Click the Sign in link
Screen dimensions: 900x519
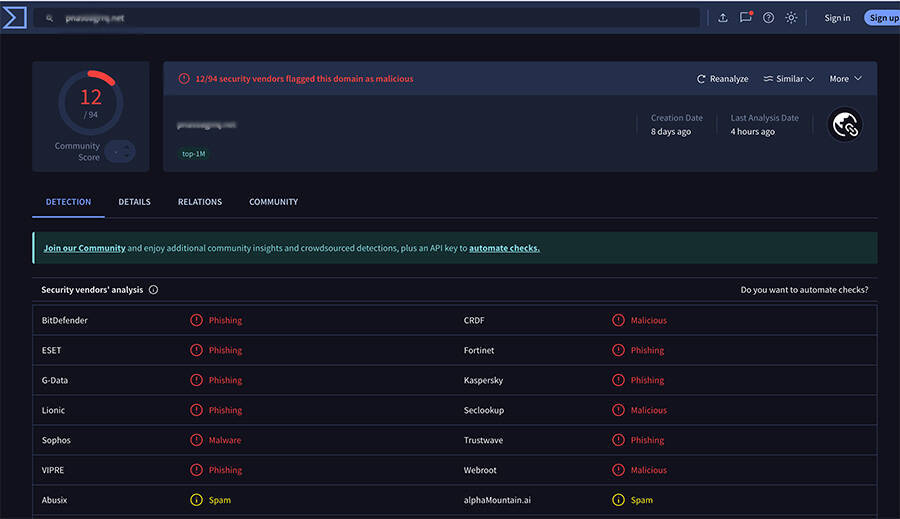[837, 18]
